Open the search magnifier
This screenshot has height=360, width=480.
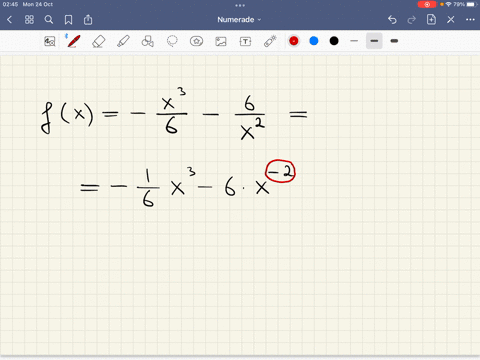tap(49, 20)
